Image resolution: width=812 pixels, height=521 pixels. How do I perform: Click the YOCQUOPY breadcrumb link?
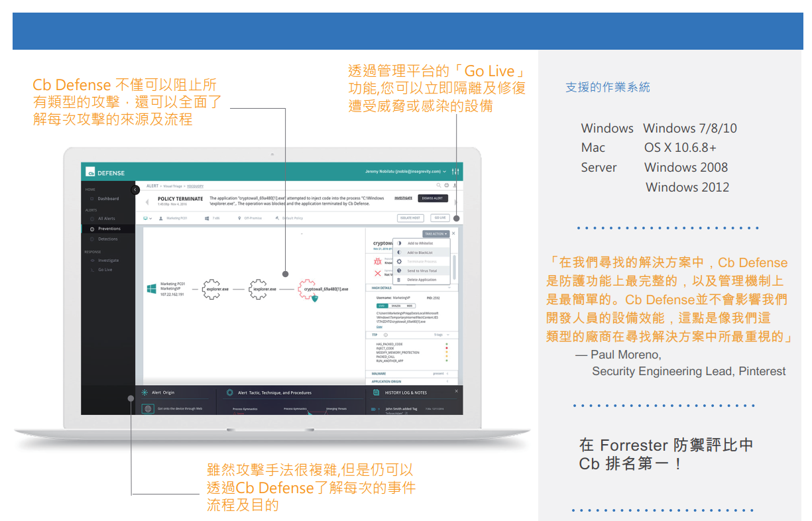tap(195, 186)
